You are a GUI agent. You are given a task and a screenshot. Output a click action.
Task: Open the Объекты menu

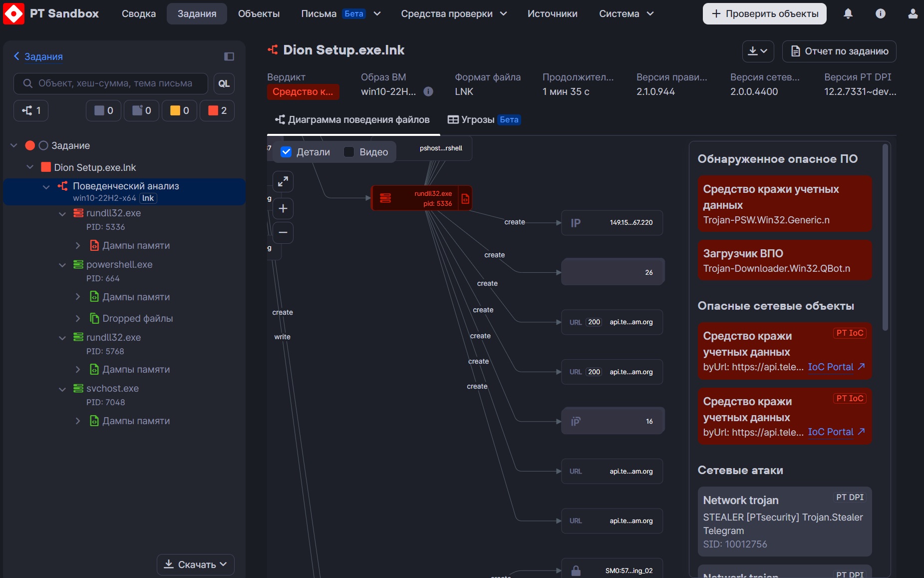pos(259,14)
